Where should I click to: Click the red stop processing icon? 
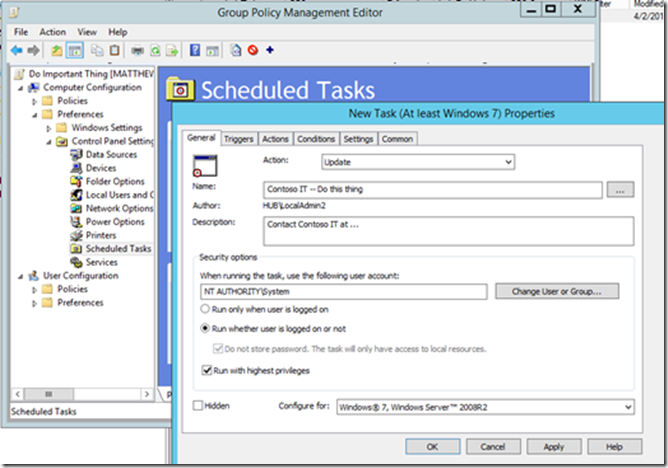[x=253, y=50]
